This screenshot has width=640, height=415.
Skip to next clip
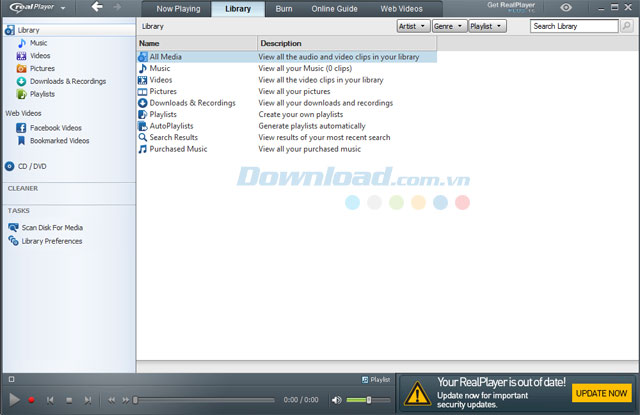coord(87,400)
